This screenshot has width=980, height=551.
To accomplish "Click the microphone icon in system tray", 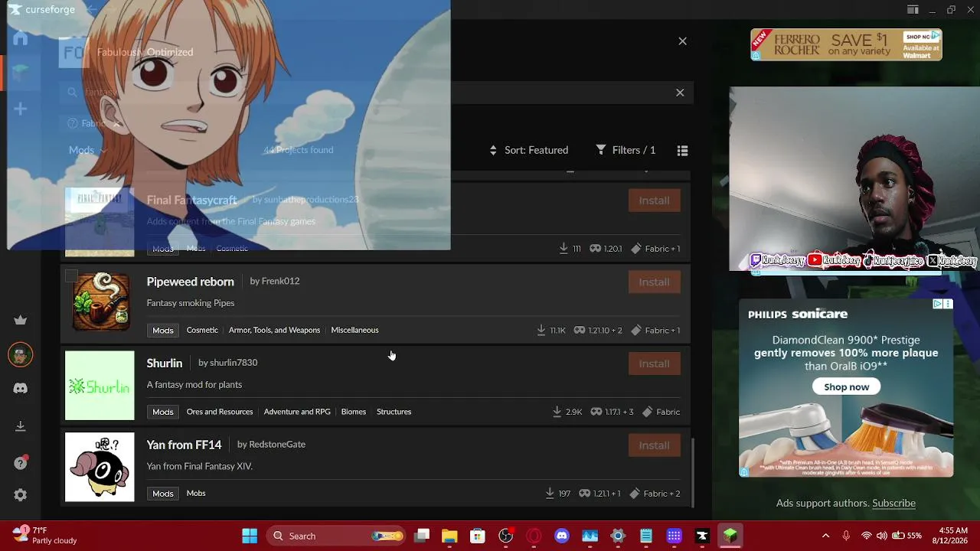I will pos(846,536).
